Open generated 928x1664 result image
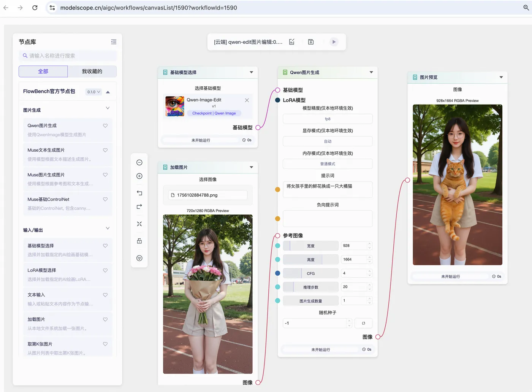Viewport: 532px width, 392px height. coord(458,185)
